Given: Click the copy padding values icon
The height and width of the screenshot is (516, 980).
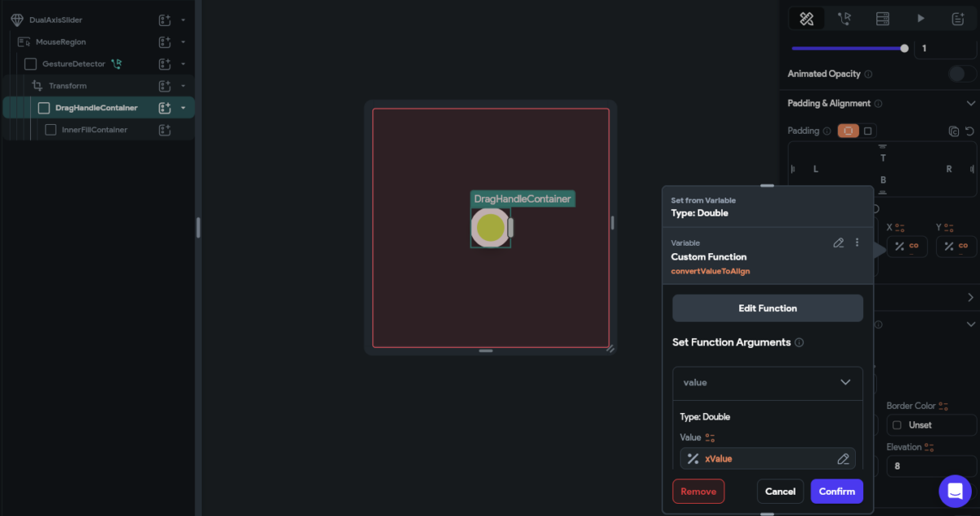Looking at the screenshot, I should pos(954,131).
